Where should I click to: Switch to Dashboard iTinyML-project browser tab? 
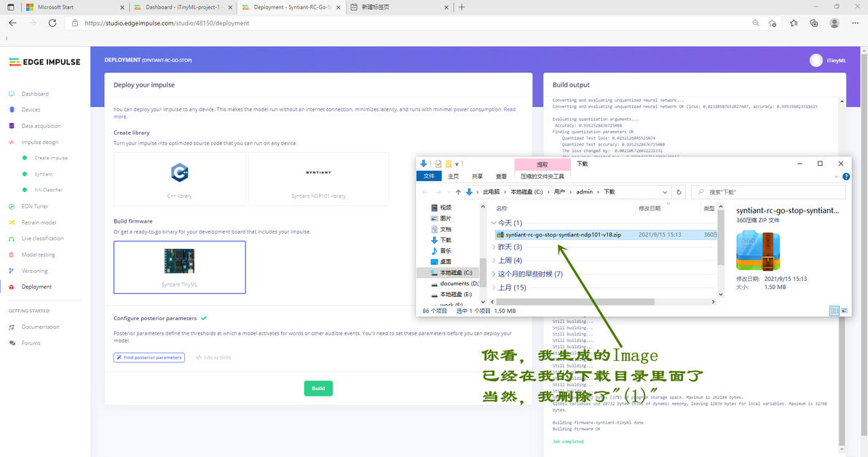(x=183, y=7)
